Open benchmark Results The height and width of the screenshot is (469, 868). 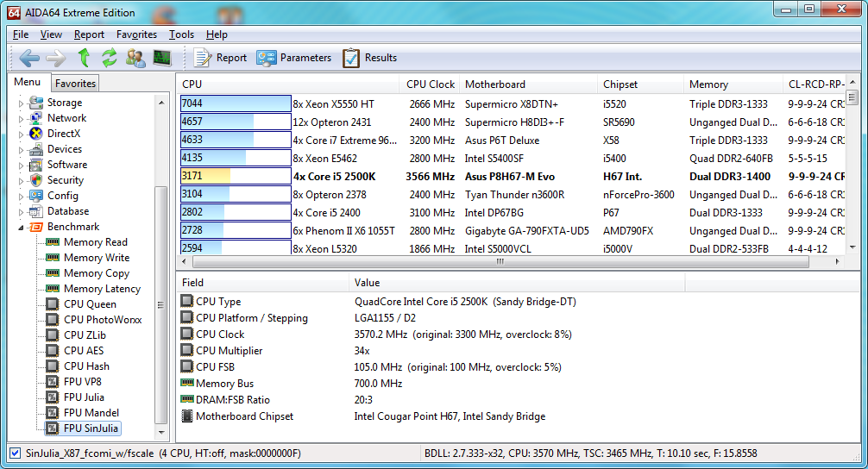tap(370, 58)
